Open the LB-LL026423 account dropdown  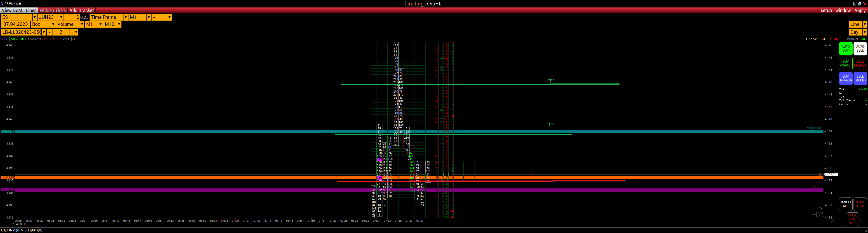point(44,32)
